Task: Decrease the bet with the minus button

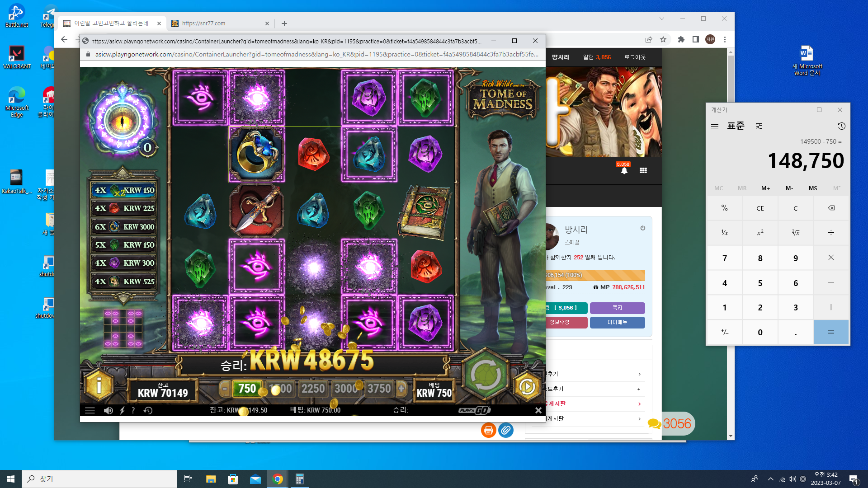Action: click(225, 389)
